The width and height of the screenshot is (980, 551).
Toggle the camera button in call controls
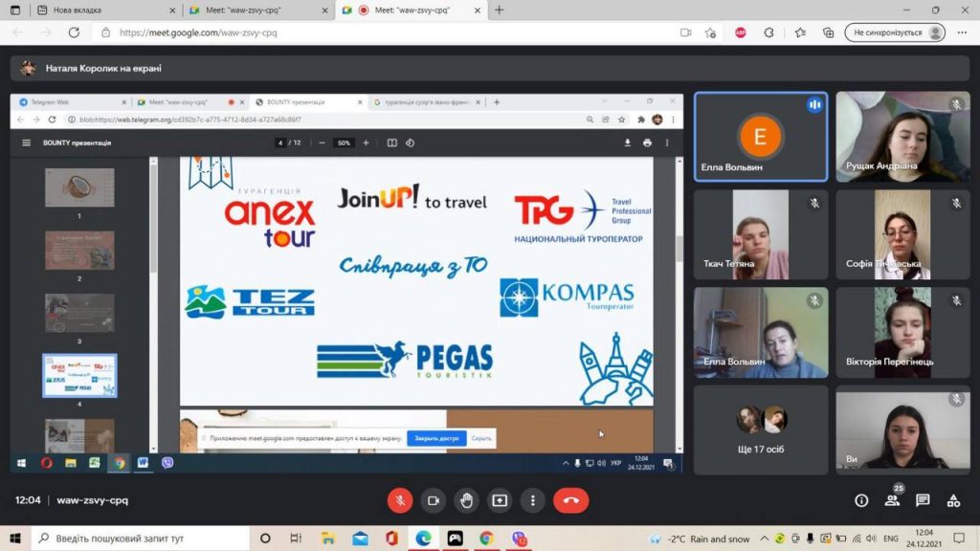tap(434, 500)
